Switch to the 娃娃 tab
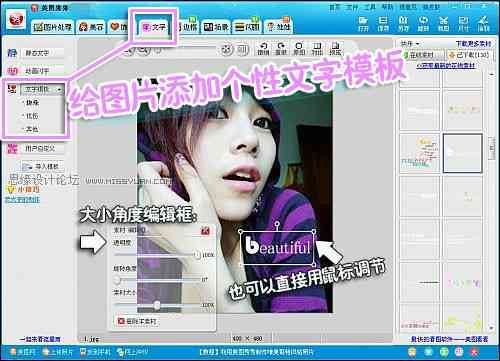This screenshot has width=500, height=361. click(x=279, y=27)
